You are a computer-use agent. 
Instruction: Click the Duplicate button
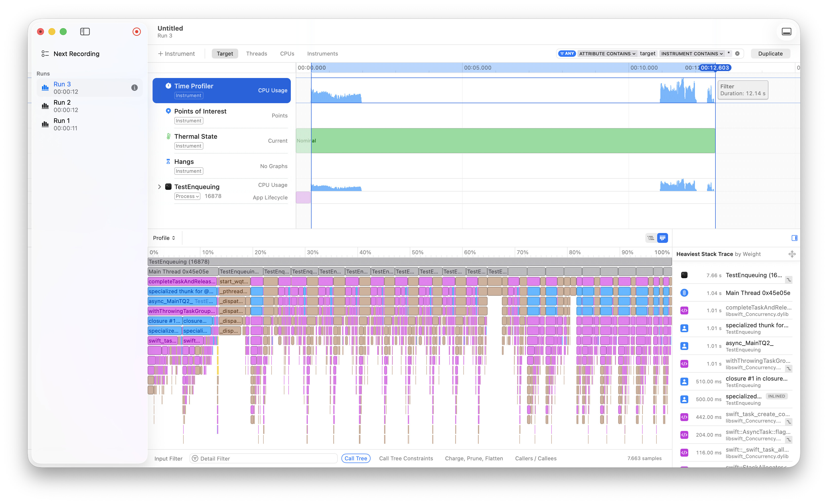click(770, 53)
